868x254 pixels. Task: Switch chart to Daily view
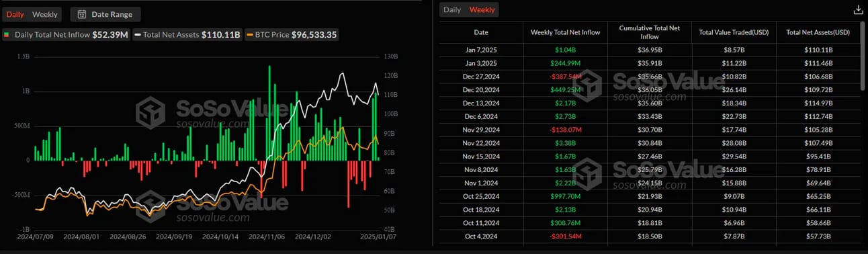pyautogui.click(x=15, y=14)
